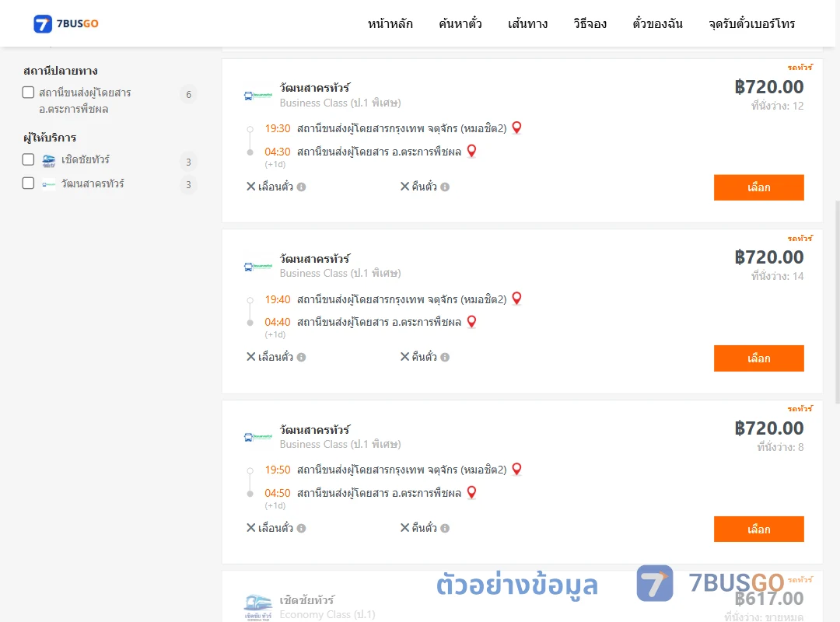Open map pin for 04:50 arrival station
Image resolution: width=840 pixels, height=622 pixels.
[x=471, y=492]
